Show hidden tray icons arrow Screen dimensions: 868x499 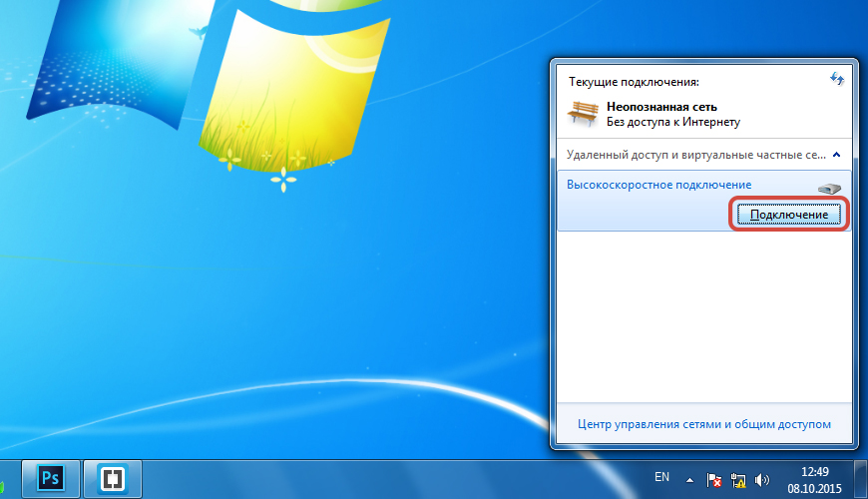coord(689,480)
